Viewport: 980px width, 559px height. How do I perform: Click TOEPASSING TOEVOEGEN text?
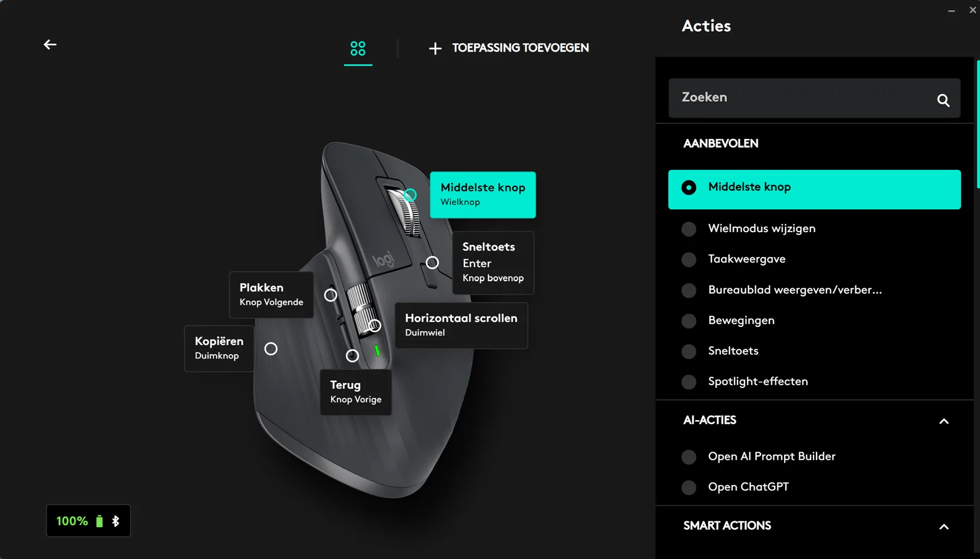point(520,48)
